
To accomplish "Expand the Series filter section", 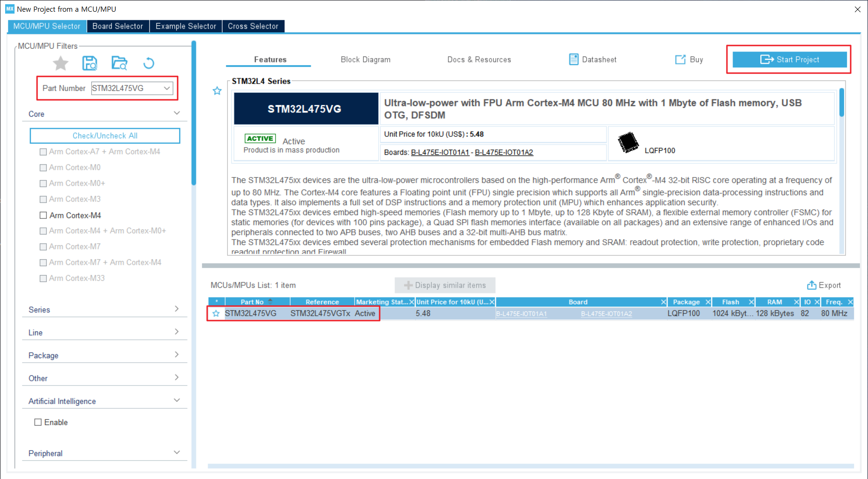I will (176, 309).
